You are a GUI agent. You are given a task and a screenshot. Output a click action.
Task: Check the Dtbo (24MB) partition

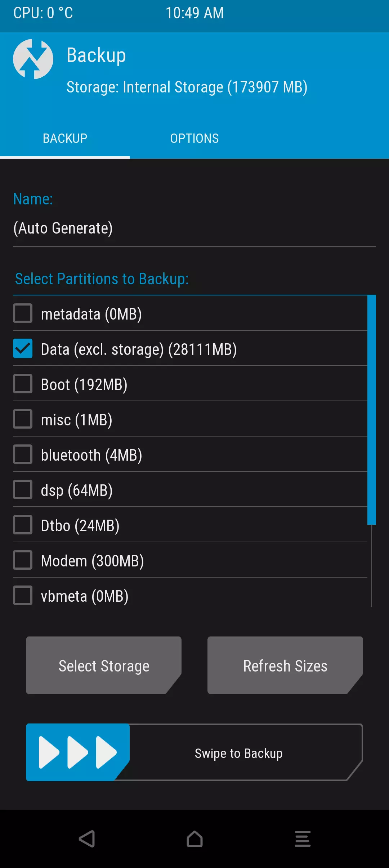23,525
